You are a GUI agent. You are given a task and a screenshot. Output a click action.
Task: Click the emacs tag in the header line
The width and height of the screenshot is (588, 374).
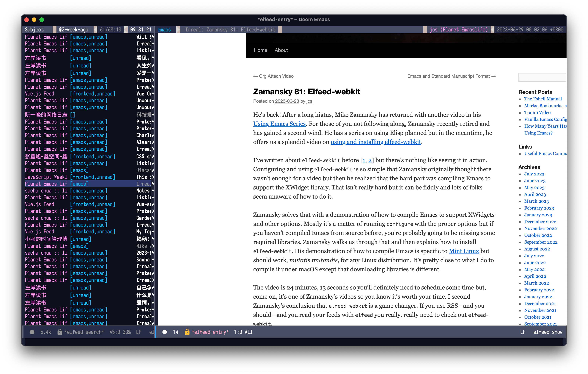(x=164, y=30)
